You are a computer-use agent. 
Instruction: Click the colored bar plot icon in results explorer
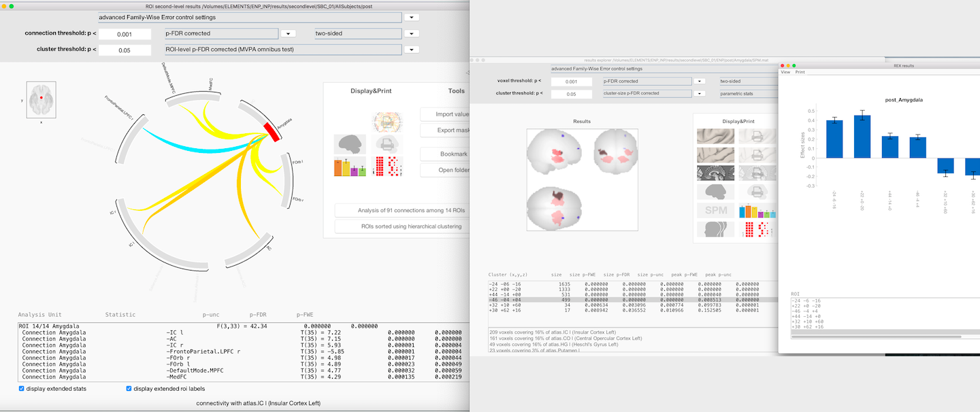click(x=755, y=211)
